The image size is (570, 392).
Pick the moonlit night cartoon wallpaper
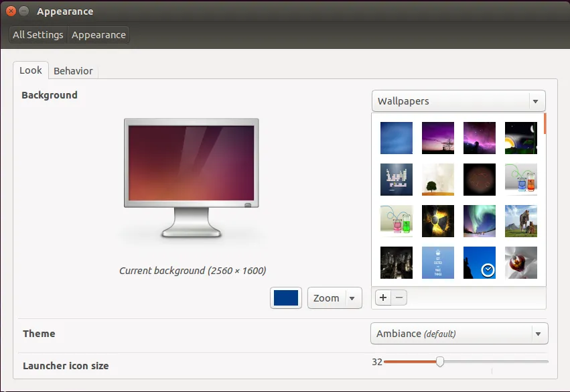[x=520, y=137]
